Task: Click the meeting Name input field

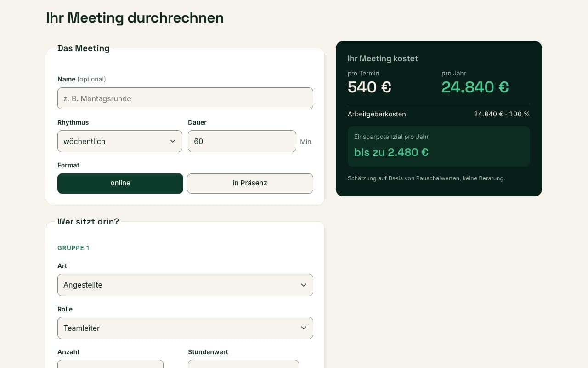Action: [x=185, y=98]
